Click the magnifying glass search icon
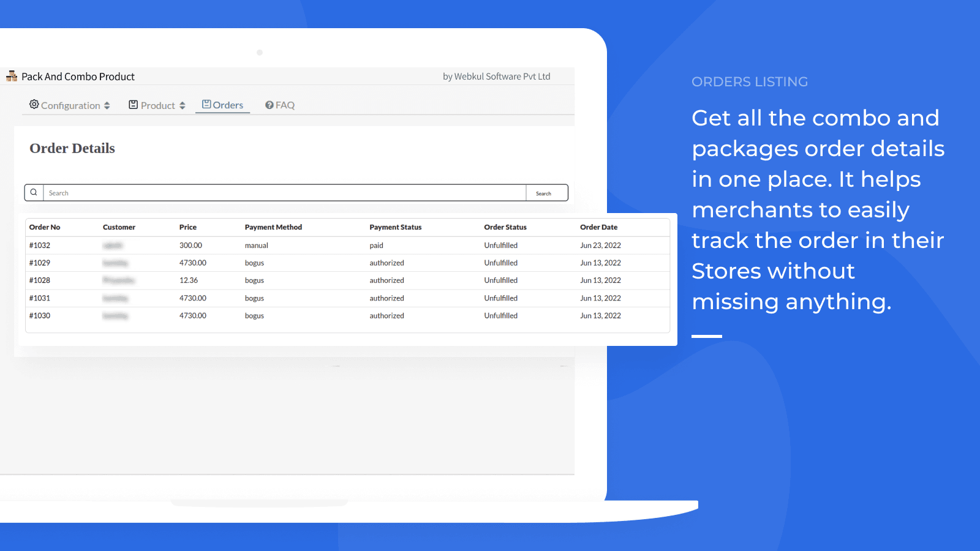The height and width of the screenshot is (551, 980). 34,192
